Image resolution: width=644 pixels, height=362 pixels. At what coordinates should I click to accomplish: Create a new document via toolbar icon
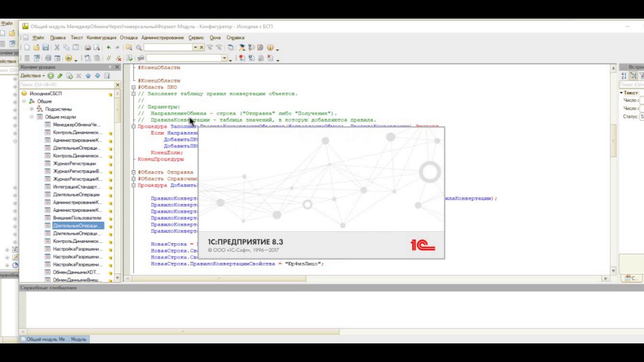[27, 47]
